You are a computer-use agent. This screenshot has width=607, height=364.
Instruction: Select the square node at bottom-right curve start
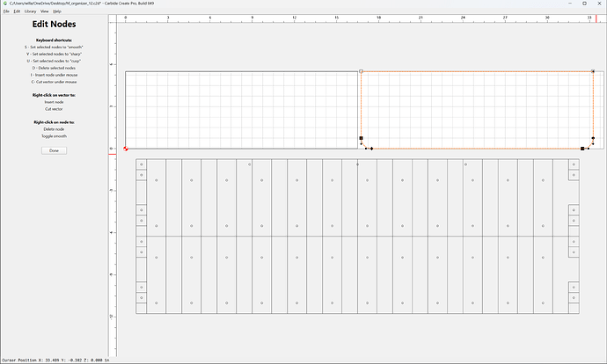click(582, 149)
